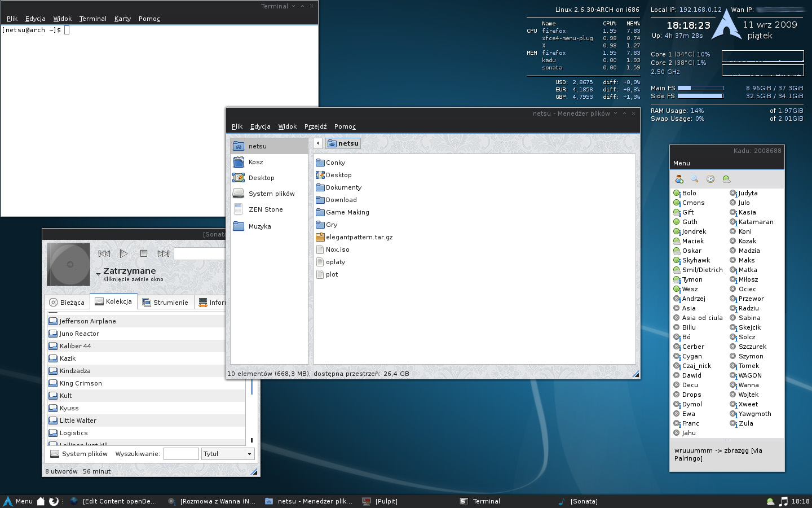812x508 pixels.
Task: Select the plot file
Action: click(x=327, y=274)
